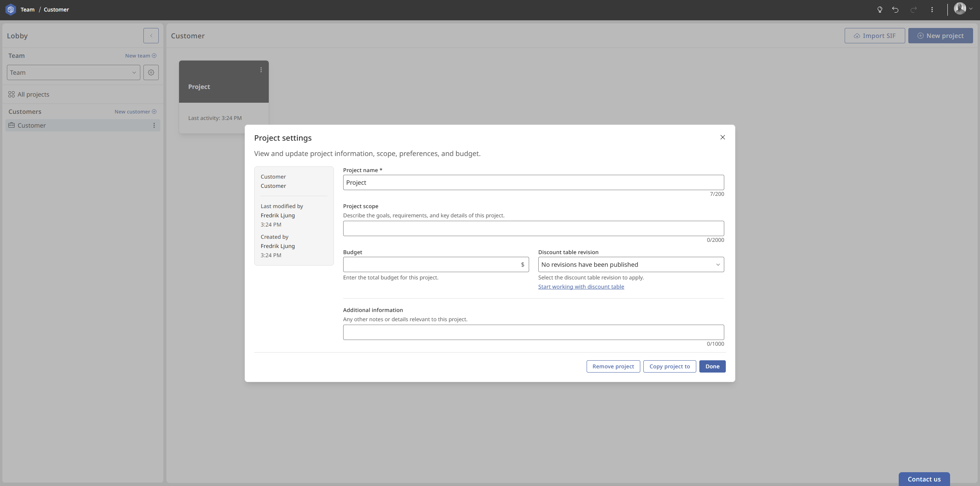Click the Done button

pyautogui.click(x=712, y=366)
